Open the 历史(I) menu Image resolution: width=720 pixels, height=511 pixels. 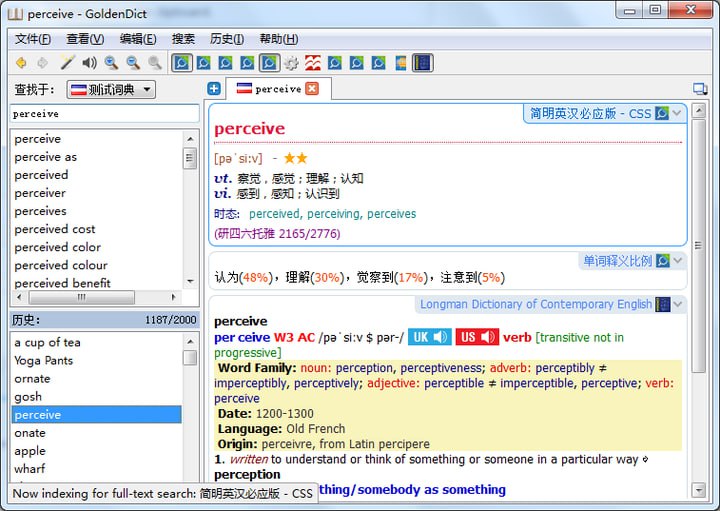pyautogui.click(x=227, y=39)
